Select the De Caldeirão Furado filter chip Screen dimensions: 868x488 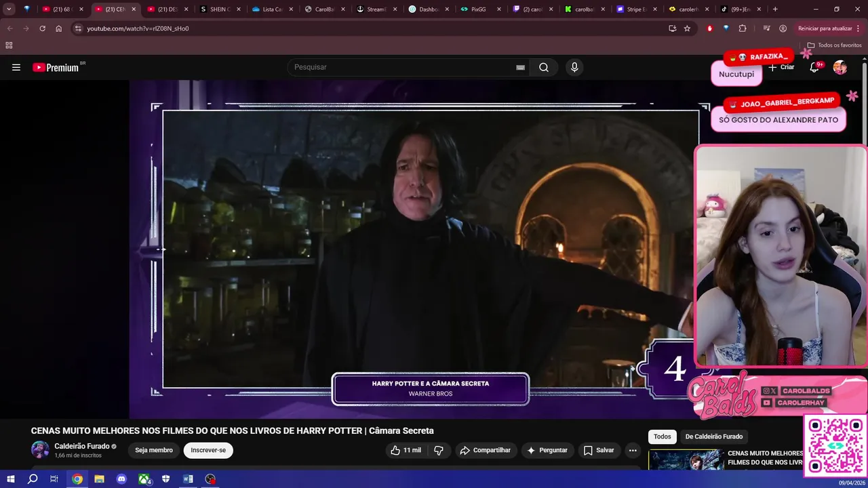[x=713, y=436]
